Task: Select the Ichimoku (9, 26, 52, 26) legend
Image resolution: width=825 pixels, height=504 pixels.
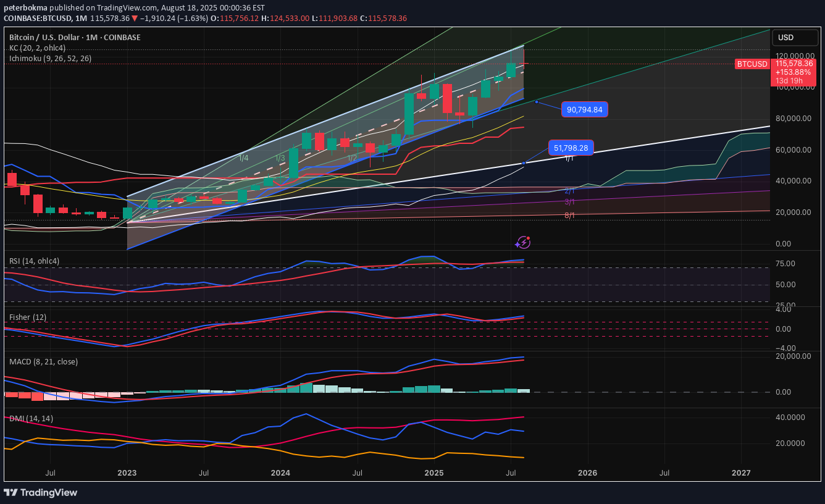Action: tap(50, 59)
